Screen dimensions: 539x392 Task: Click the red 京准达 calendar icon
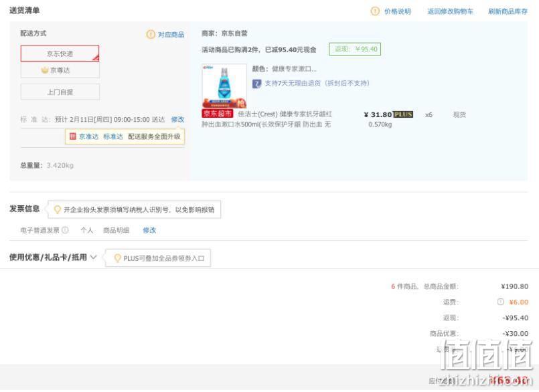pos(72,136)
